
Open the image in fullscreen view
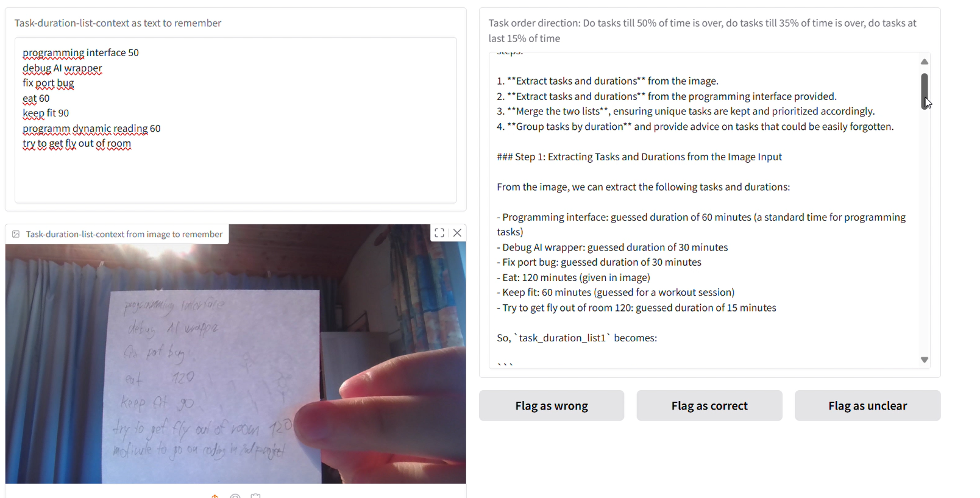pos(439,233)
